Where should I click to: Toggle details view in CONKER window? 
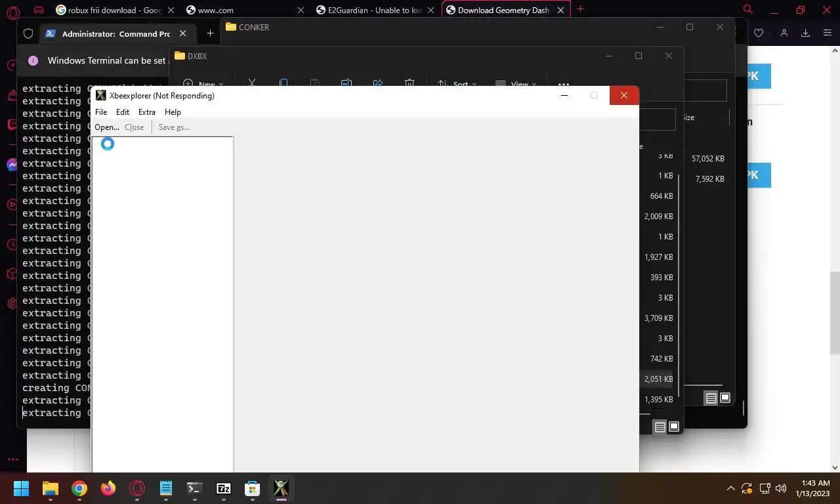click(x=711, y=398)
